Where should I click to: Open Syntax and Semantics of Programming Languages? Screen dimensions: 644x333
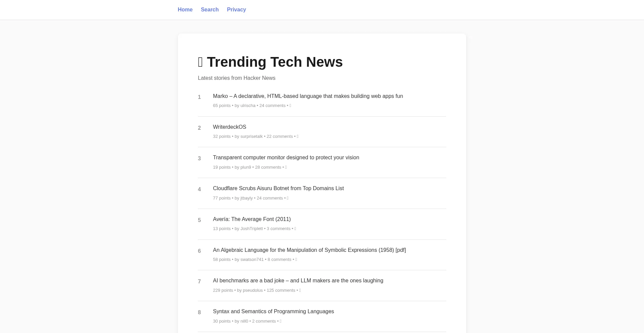(x=273, y=312)
